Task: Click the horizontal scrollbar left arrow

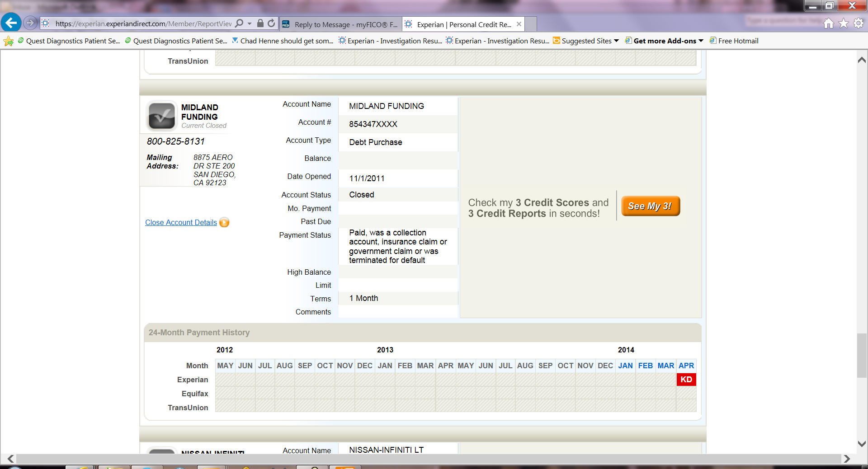Action: coord(10,459)
